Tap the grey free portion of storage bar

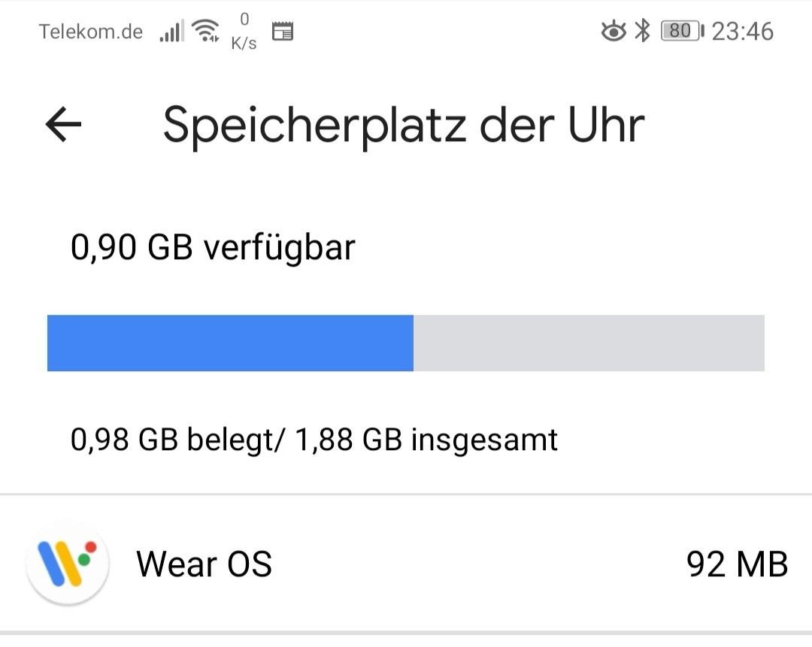click(x=589, y=343)
